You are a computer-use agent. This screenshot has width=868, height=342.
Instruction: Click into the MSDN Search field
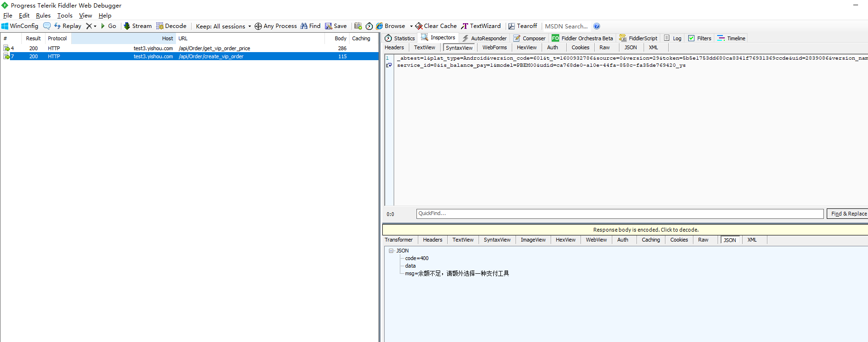567,26
